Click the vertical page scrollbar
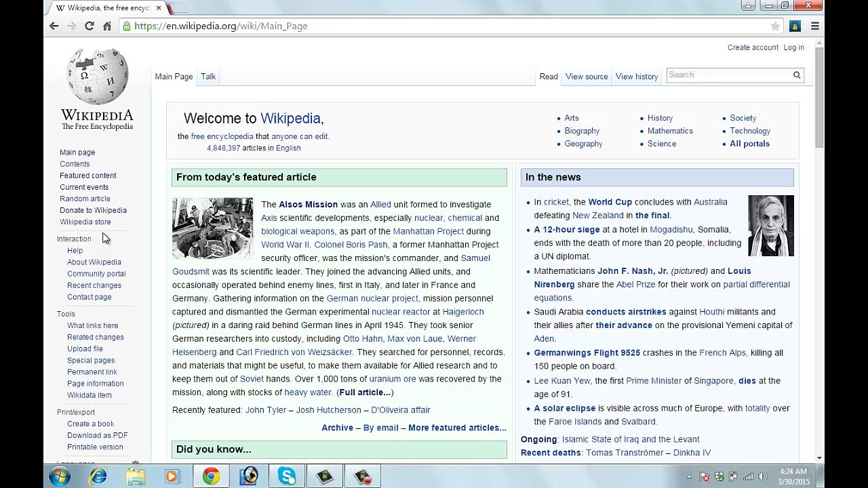This screenshot has width=868, height=488. pyautogui.click(x=819, y=98)
